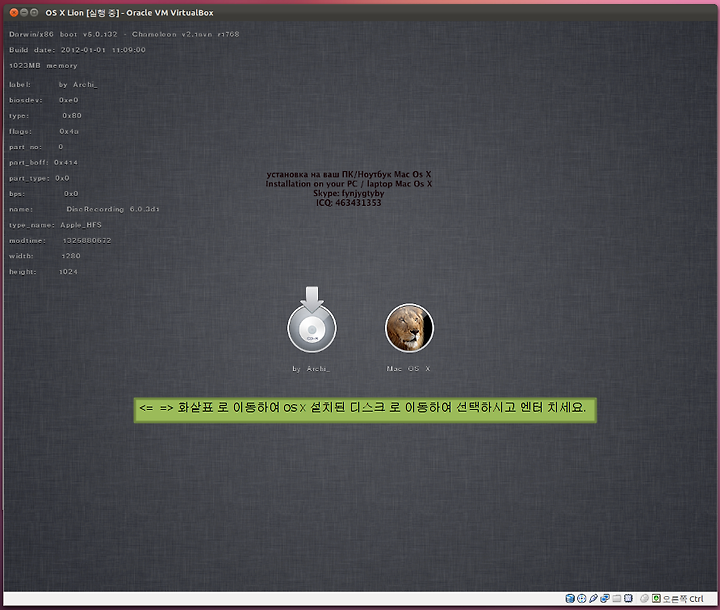Click the 'Skype: fynjygtyby' text line
The height and width of the screenshot is (610, 720).
point(349,193)
